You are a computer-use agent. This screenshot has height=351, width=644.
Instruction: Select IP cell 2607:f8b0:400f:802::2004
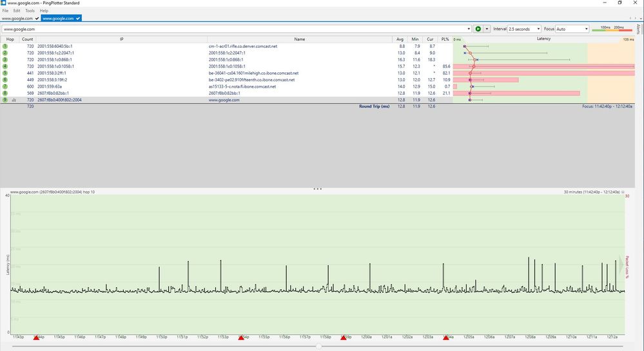[59, 100]
